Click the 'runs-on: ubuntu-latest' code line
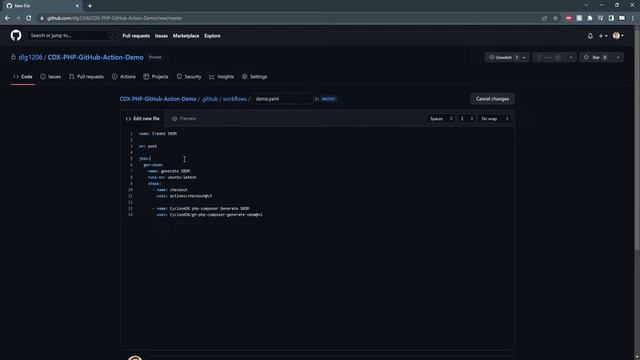The height and width of the screenshot is (360, 640). pos(172,177)
